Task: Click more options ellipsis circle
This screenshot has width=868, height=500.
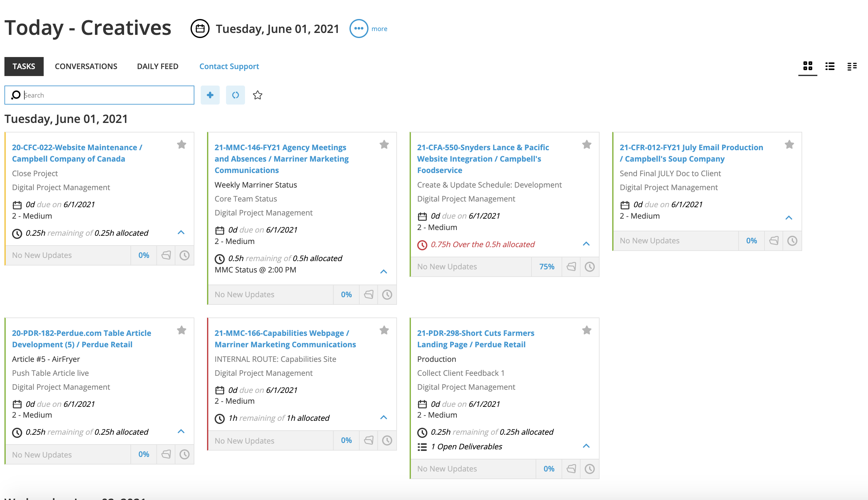Action: pyautogui.click(x=359, y=29)
